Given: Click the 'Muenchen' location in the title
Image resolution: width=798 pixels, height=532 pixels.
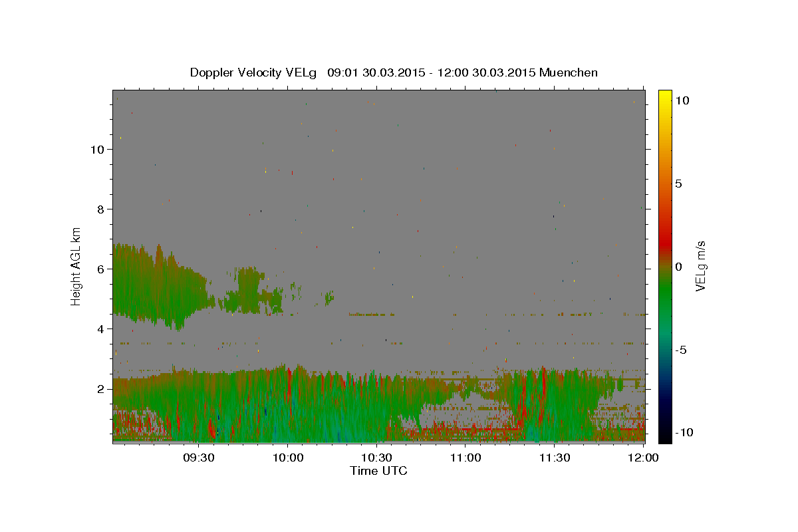Looking at the screenshot, I should pos(569,72).
